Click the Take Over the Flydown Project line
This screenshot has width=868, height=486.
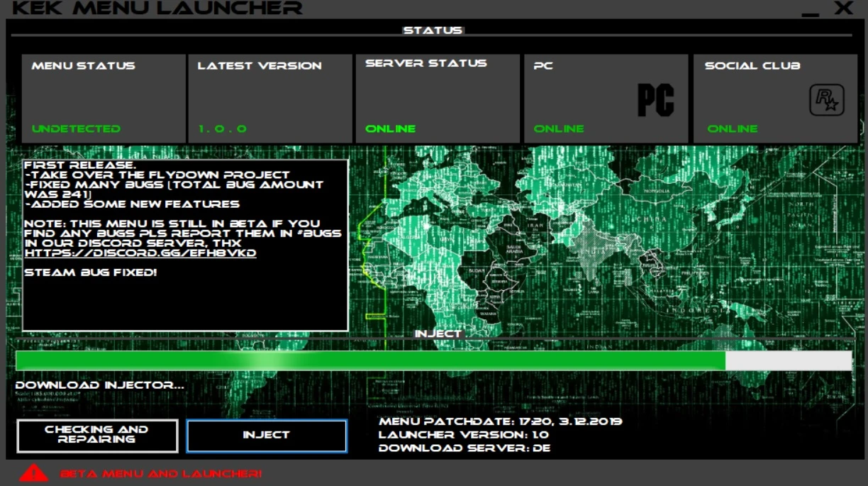tap(157, 175)
